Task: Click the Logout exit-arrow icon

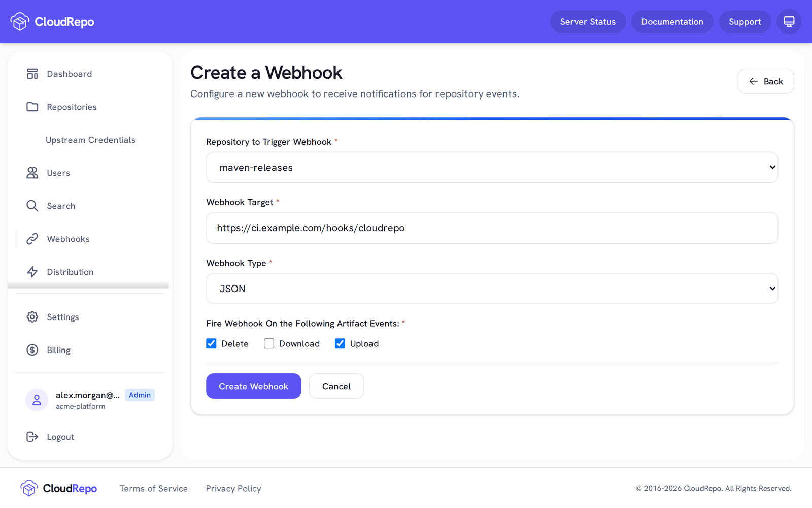Action: (x=32, y=437)
